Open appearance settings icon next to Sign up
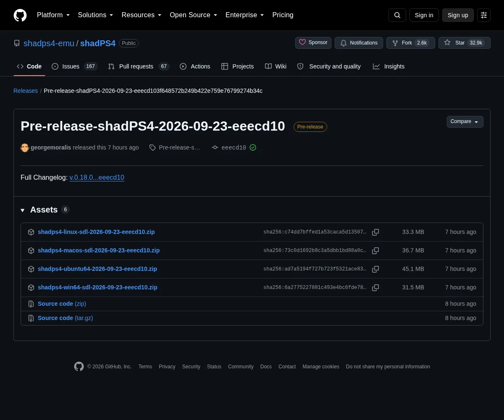 point(484,15)
